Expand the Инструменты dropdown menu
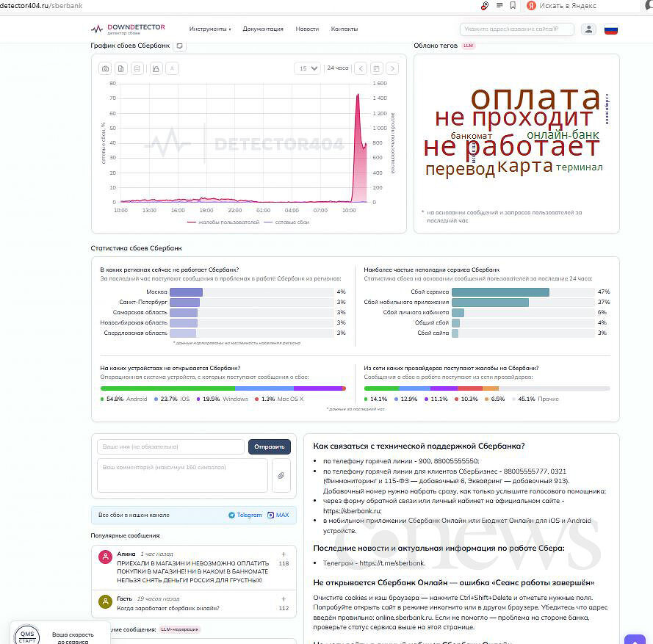Viewport: 653px width, 644px height. pyautogui.click(x=209, y=29)
